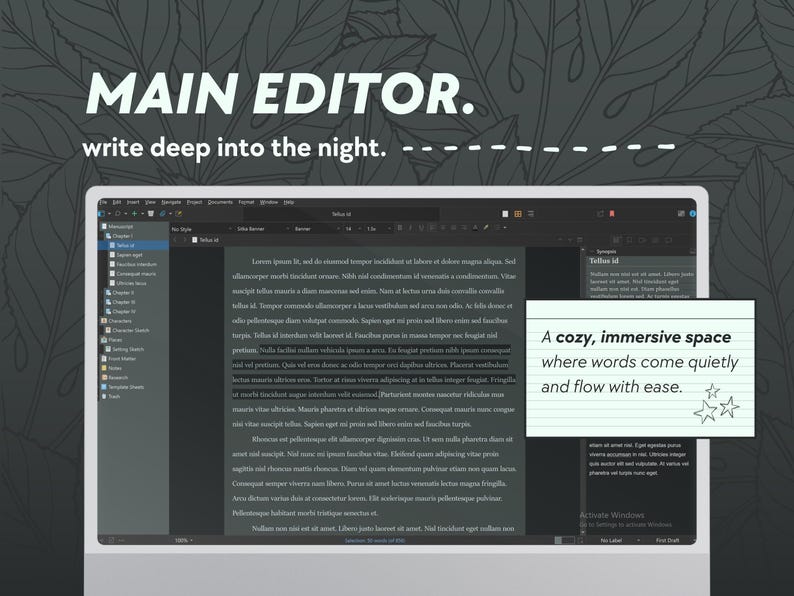
Task: Click the list bullets format icon
Action: [497, 228]
